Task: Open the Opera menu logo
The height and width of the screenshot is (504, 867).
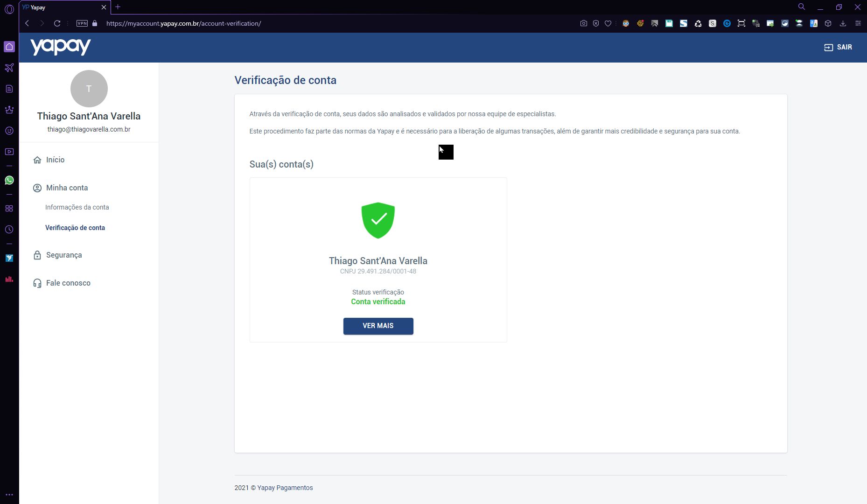Action: click(x=9, y=8)
